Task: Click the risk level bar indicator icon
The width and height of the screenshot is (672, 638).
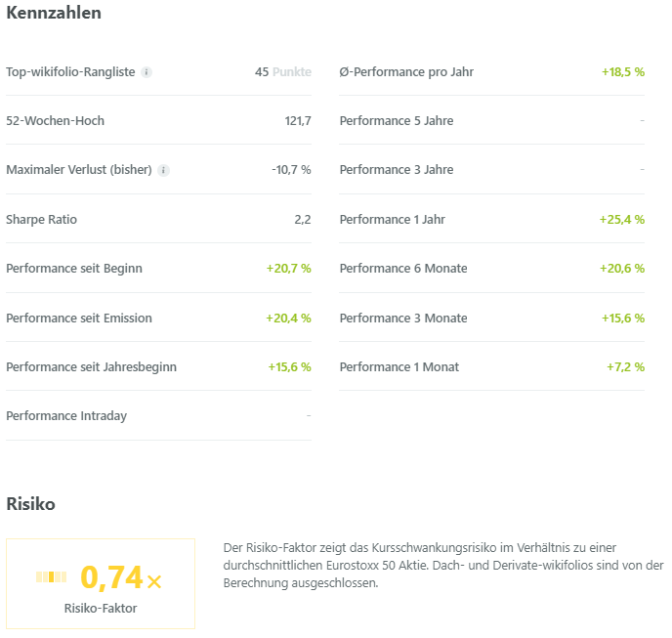Action: pos(52,577)
